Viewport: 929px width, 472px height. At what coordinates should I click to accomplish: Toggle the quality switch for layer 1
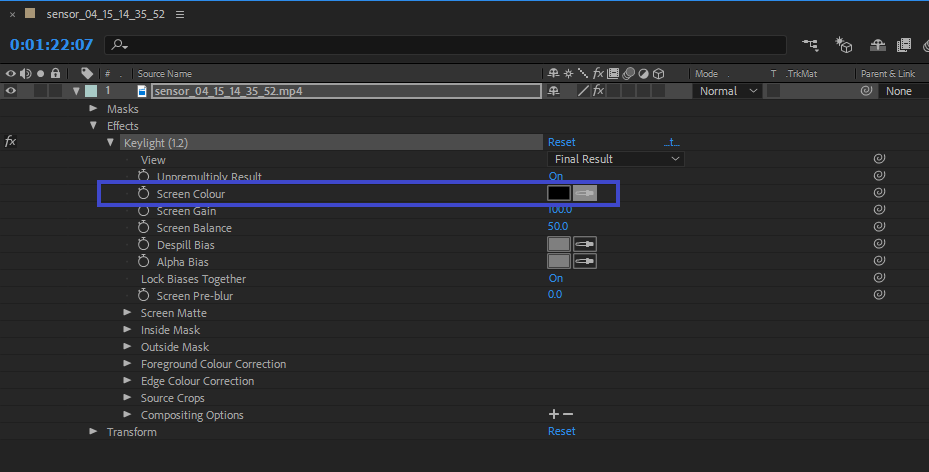[583, 91]
